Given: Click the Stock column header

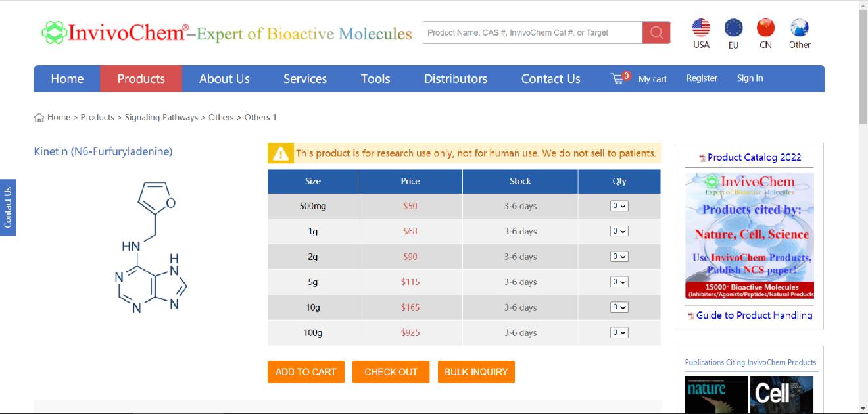Looking at the screenshot, I should click(520, 181).
